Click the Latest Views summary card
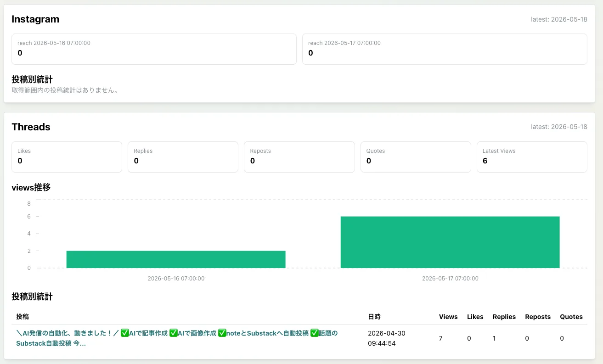 tap(532, 157)
